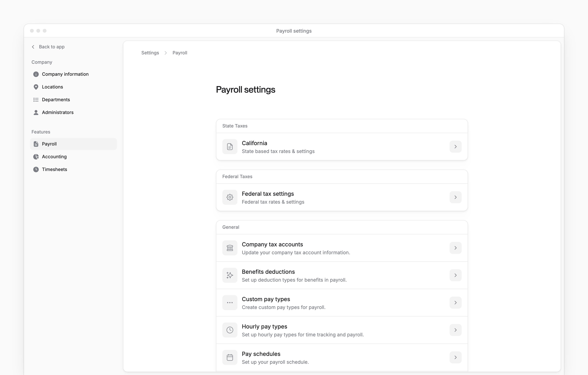Open Company tax accounts chevron button
Viewport: 588px width, 375px height.
click(455, 248)
